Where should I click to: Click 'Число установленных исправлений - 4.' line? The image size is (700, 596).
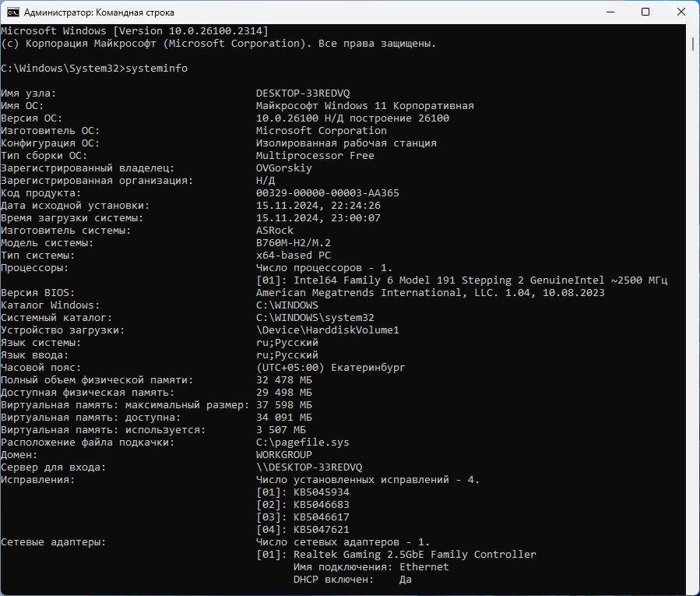click(x=368, y=480)
